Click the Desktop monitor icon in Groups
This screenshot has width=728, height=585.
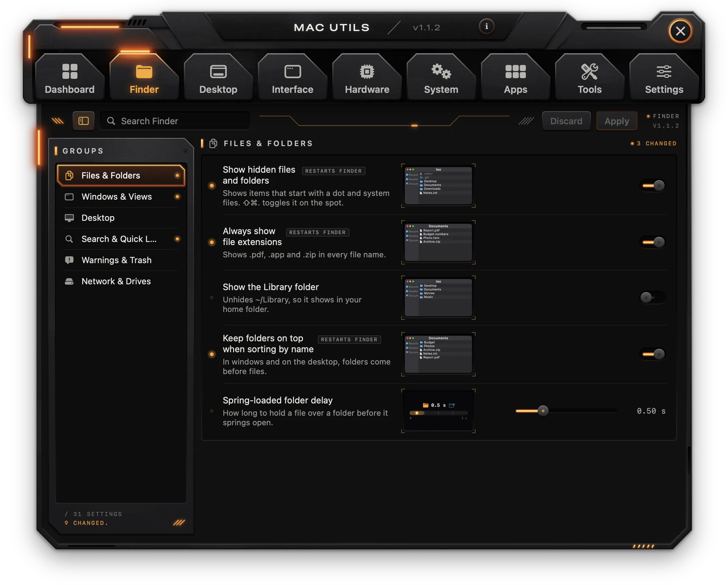(69, 218)
